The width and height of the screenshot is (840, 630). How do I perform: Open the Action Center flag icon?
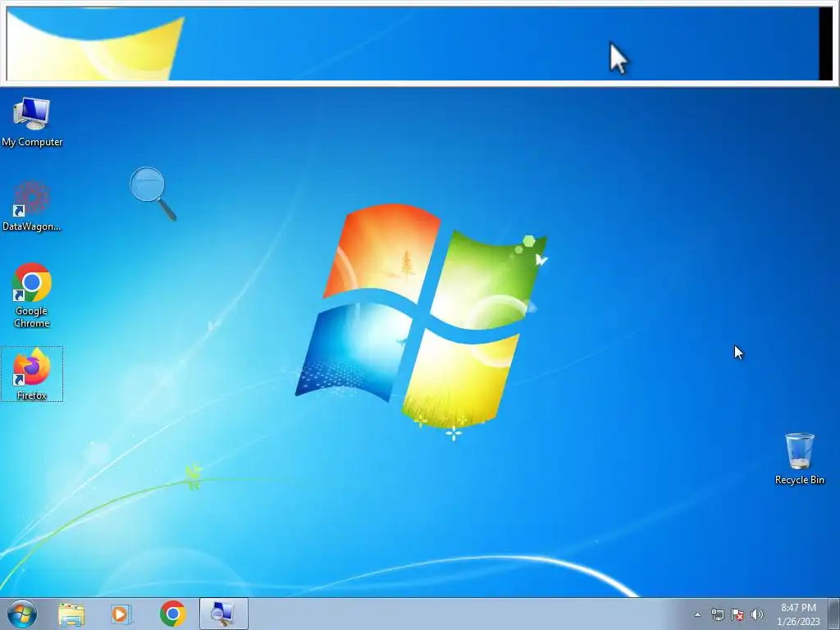click(737, 614)
